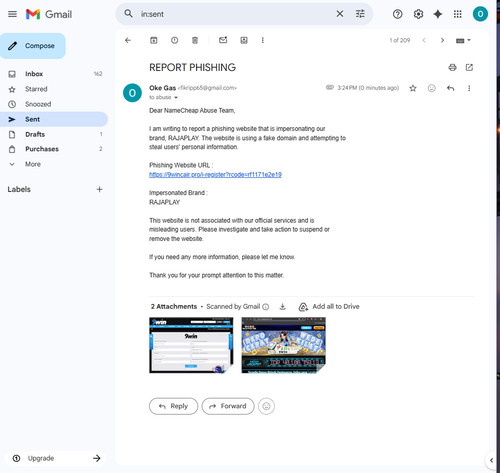Star the REPORT PHISHING message
This screenshot has height=473, width=500.
pyautogui.click(x=413, y=88)
